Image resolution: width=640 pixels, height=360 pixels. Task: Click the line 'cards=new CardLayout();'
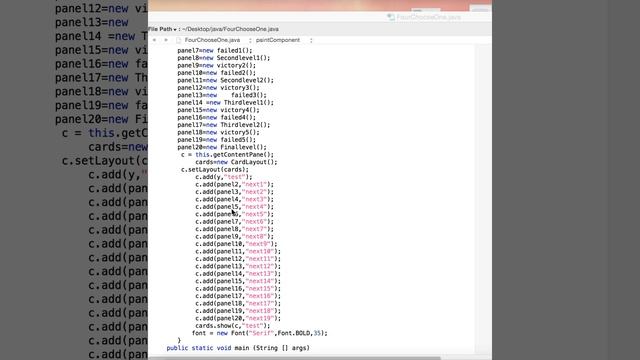coord(236,162)
